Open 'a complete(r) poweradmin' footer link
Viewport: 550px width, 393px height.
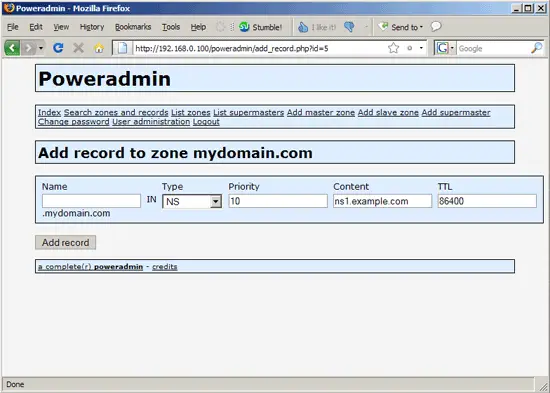90,267
